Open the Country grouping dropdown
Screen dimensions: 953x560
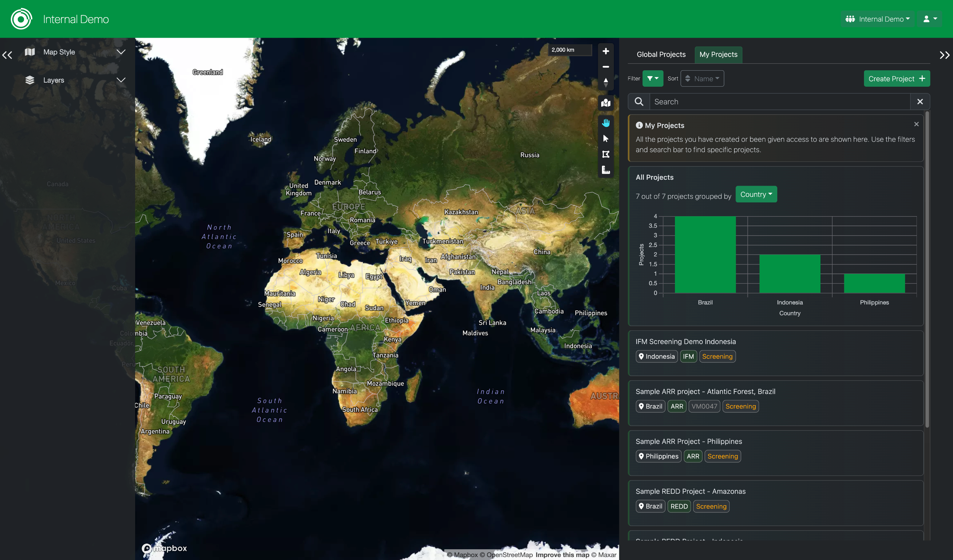(x=756, y=194)
